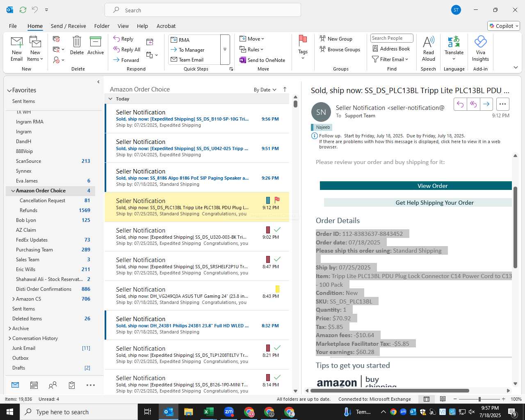525x420 pixels.
Task: Open the Help tab
Action: [142, 26]
